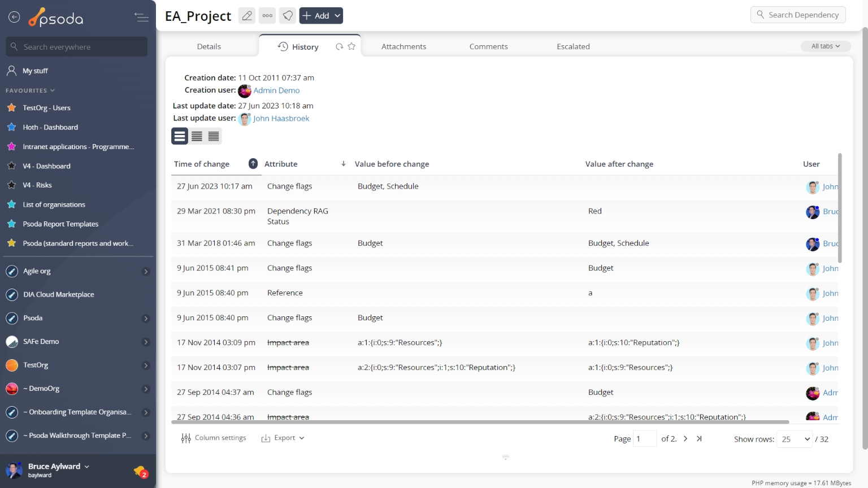Expand the ~DemoOrg organisation
Screen dimensions: 868x488
[x=146, y=389]
